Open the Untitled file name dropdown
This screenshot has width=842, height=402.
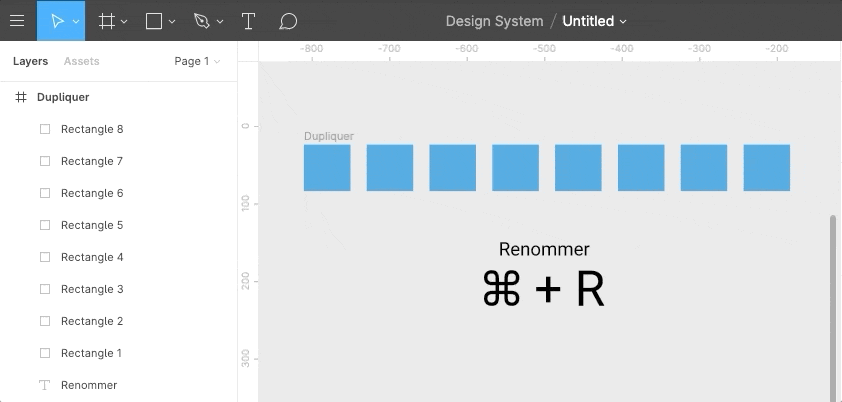(594, 21)
